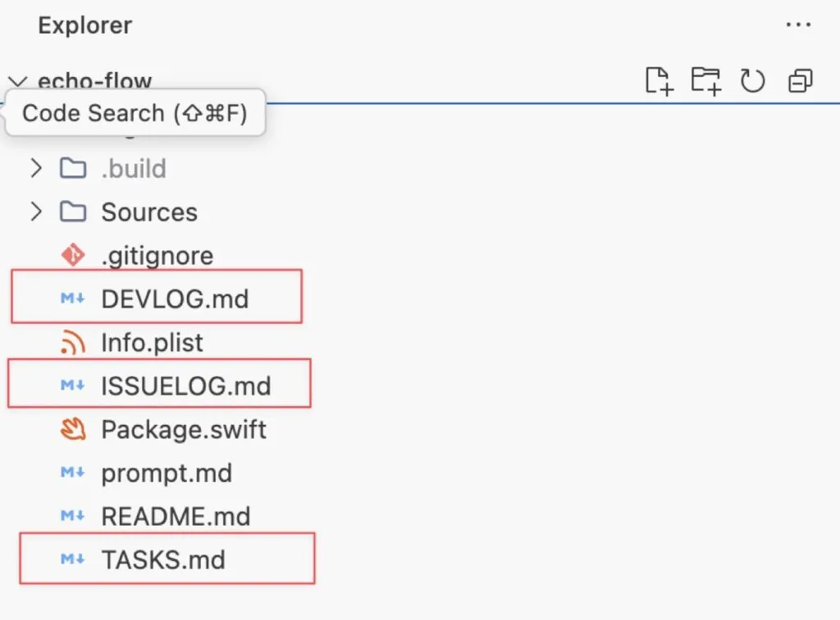Select Package.swift in the tree
The width and height of the screenshot is (840, 620).
click(182, 429)
